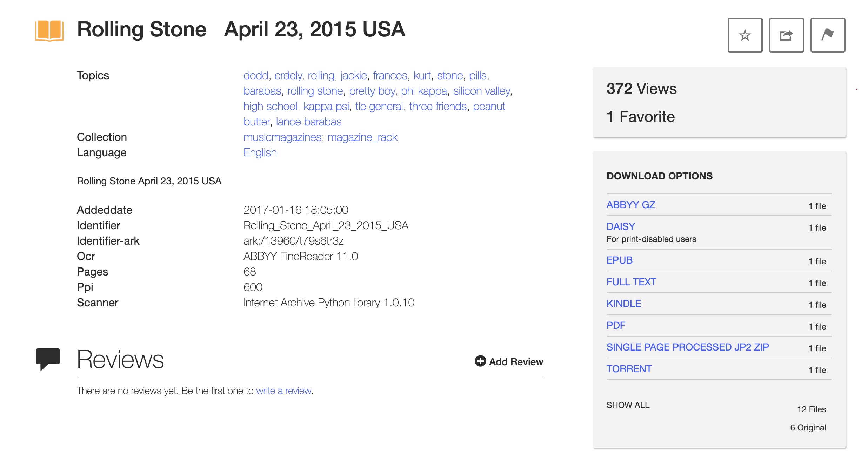Select the DAISY download option
868x455 pixels.
[x=620, y=226]
